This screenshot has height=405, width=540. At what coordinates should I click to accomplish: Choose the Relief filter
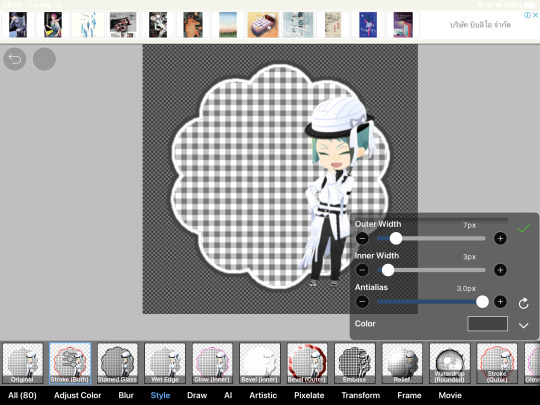pos(402,363)
